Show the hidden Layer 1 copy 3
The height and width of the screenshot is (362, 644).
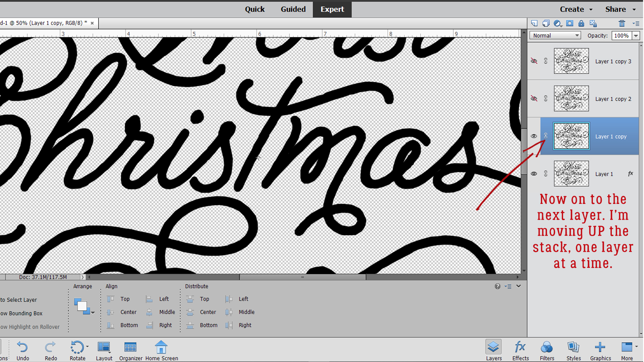pos(534,61)
